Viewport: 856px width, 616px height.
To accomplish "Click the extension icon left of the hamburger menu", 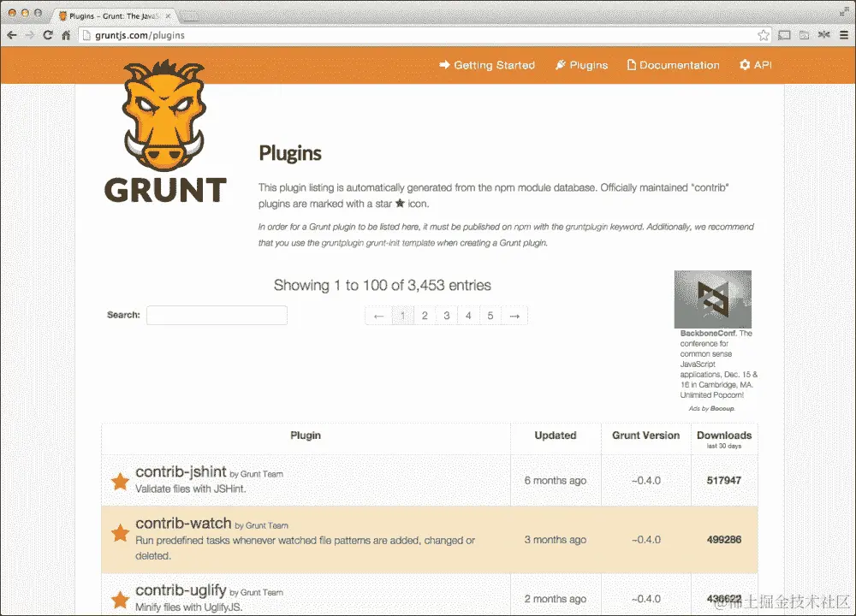I will pos(823,35).
